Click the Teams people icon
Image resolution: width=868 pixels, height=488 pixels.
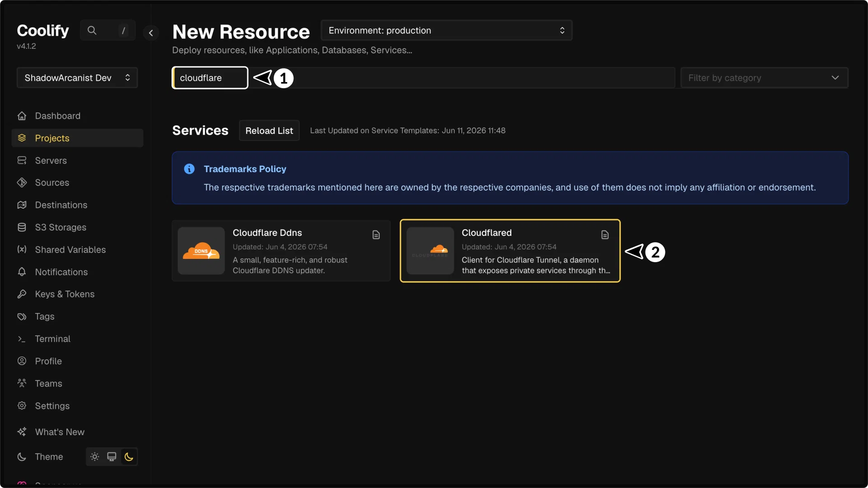22,383
